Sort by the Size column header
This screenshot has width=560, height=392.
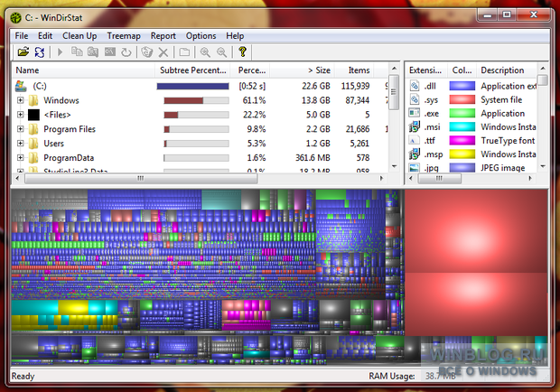[x=303, y=70]
